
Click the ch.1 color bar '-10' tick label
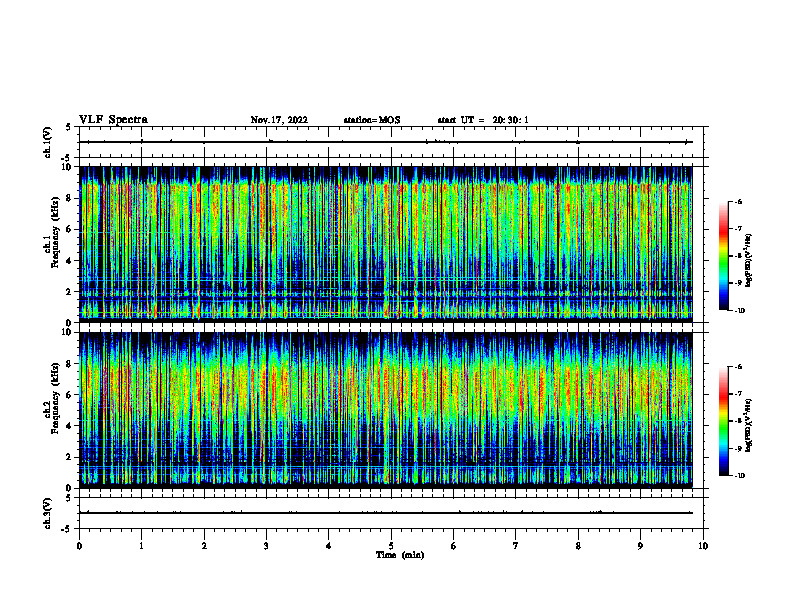pyautogui.click(x=739, y=311)
